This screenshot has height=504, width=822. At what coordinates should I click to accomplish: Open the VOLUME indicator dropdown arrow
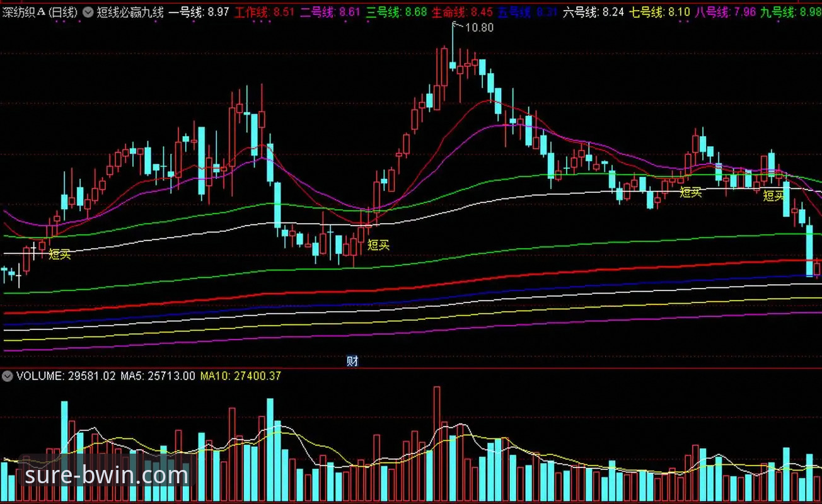pyautogui.click(x=8, y=376)
